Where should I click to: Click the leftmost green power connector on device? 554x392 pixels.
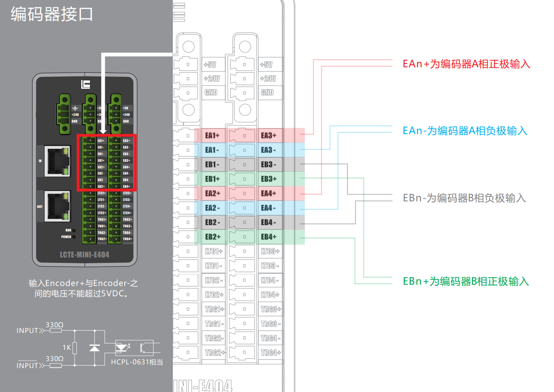[64, 114]
